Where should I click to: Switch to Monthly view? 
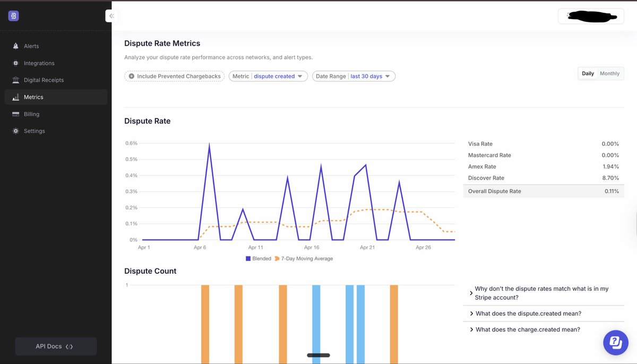click(x=609, y=74)
